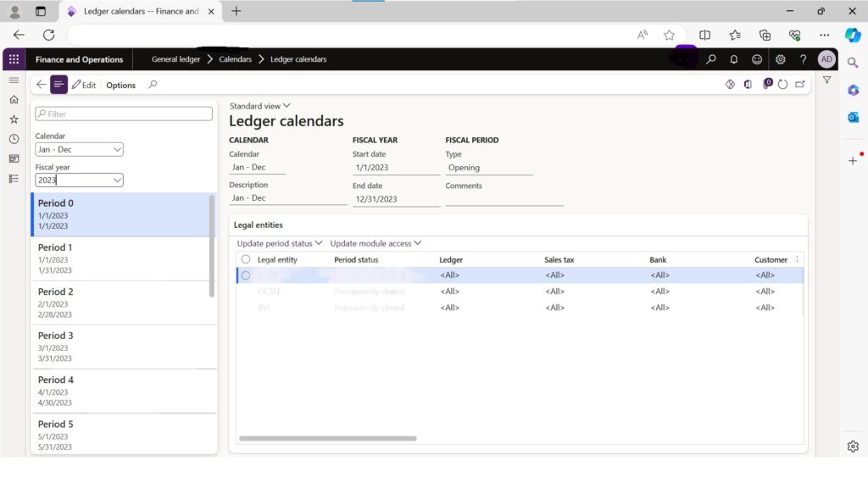
Task: Go to Home in left sidebar
Action: click(14, 100)
